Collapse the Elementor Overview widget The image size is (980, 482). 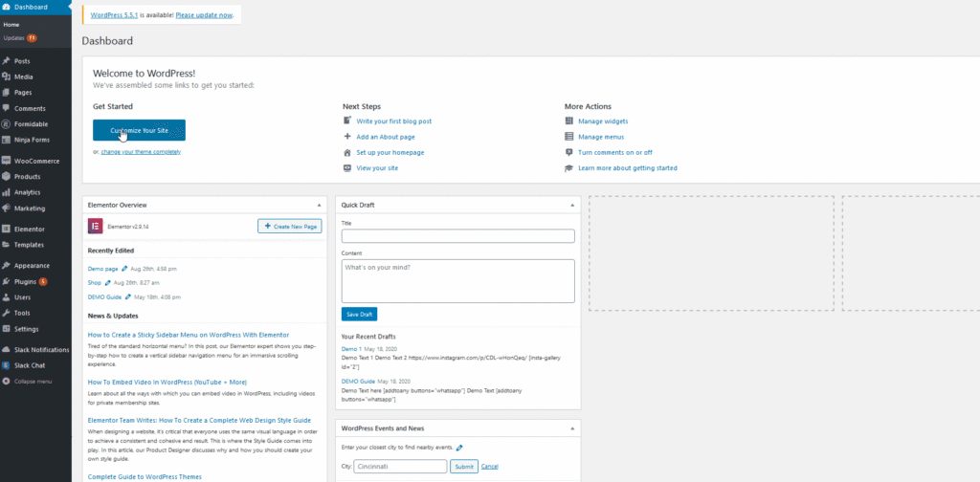tap(319, 205)
